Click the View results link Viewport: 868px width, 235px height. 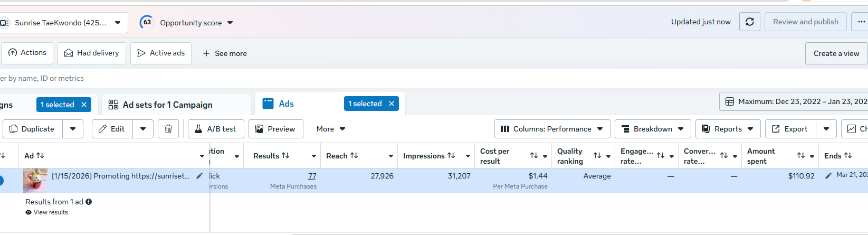(51, 212)
